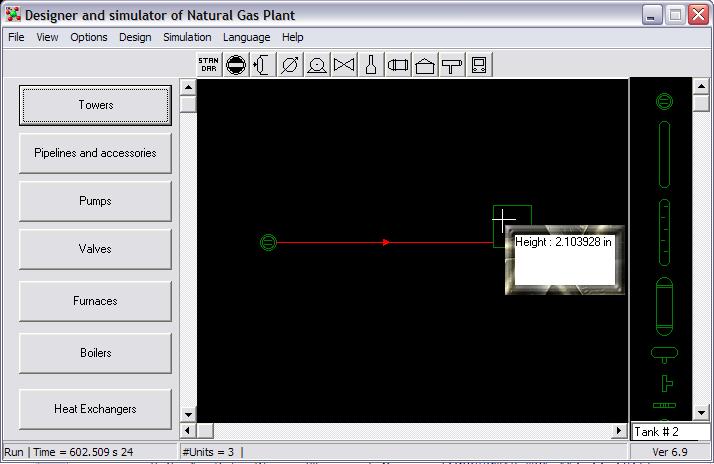Click the Pumps category button
Screen dimensions: 714x464
[95, 201]
